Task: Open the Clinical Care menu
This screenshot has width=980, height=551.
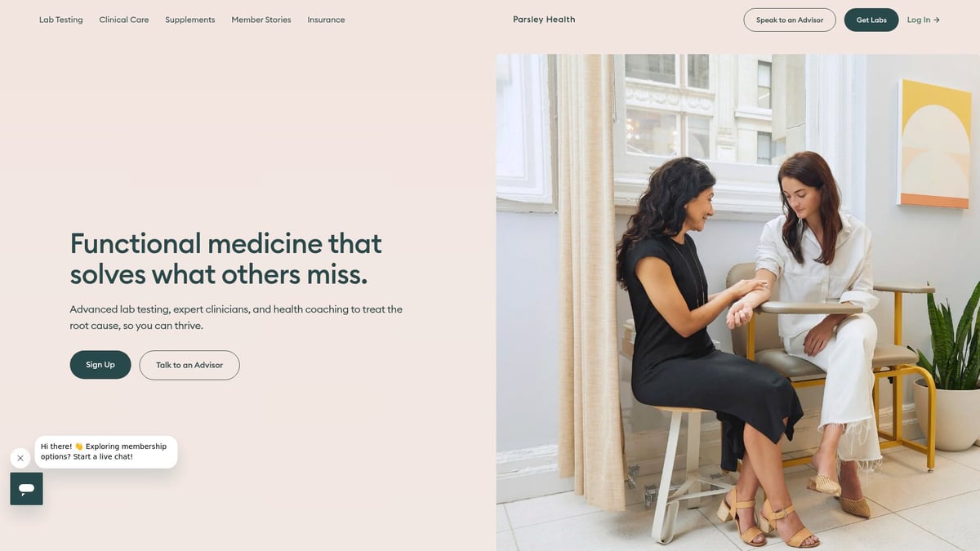Action: coord(124,20)
